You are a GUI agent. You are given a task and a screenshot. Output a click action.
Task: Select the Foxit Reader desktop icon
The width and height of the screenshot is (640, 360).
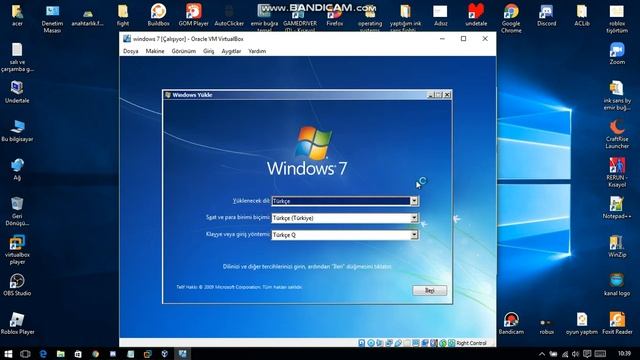pyautogui.click(x=617, y=323)
